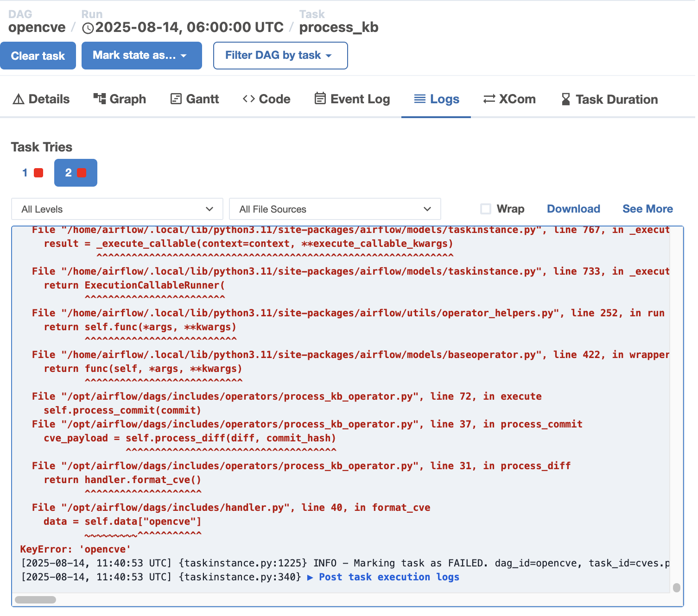Click the Task Duration hourglass icon
698x616 pixels.
click(x=566, y=99)
